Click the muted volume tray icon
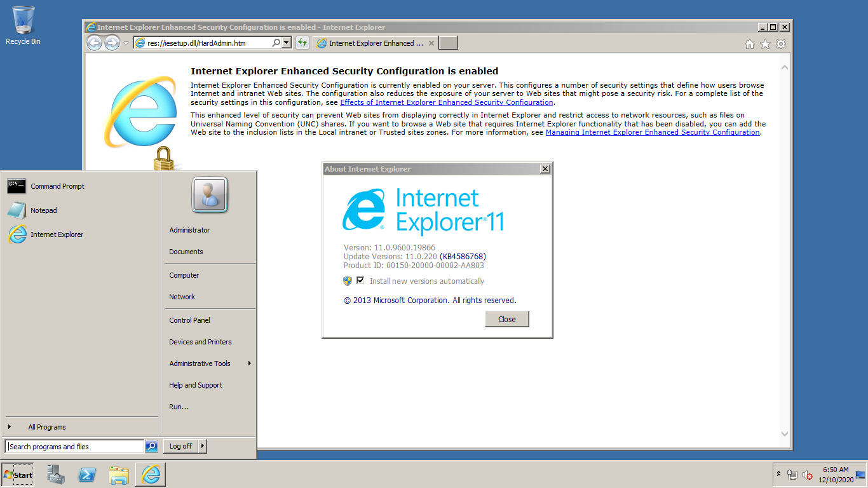 pyautogui.click(x=808, y=475)
